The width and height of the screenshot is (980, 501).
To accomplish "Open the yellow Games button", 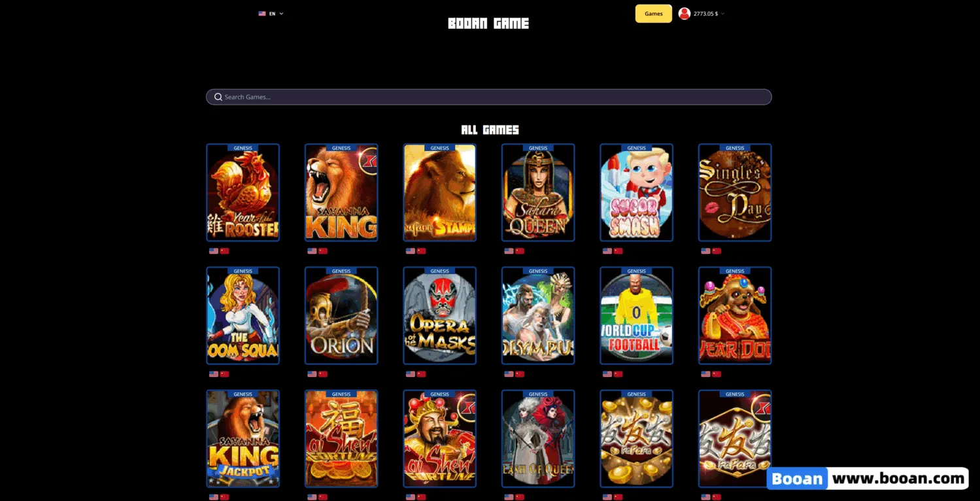I will 654,14.
